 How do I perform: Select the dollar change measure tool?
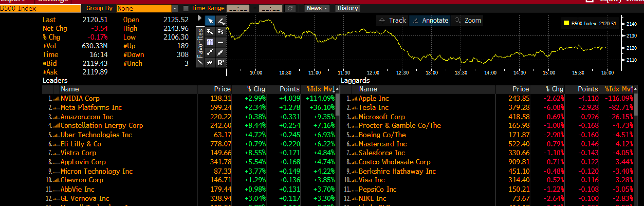click(x=220, y=32)
